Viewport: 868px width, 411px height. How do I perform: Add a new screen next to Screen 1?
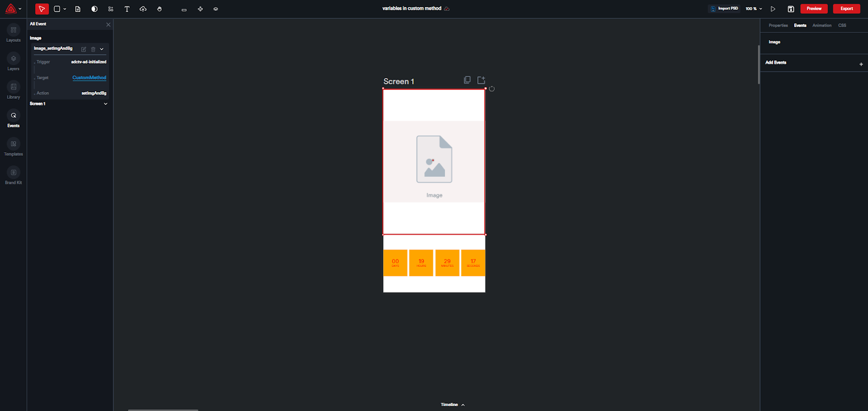click(x=481, y=80)
